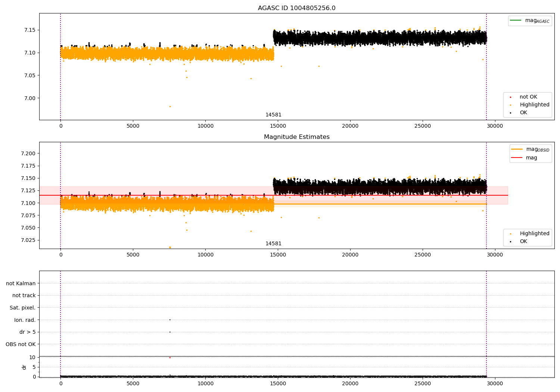Click the "7.00" y-axis tick label
Image resolution: width=560 pixels, height=392 pixels.
point(30,98)
